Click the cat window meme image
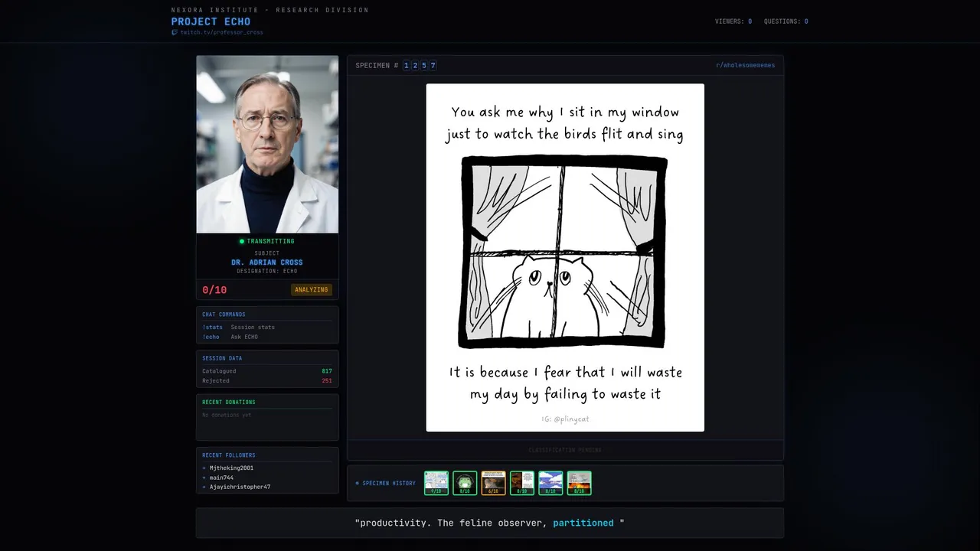980x551 pixels. click(x=565, y=257)
